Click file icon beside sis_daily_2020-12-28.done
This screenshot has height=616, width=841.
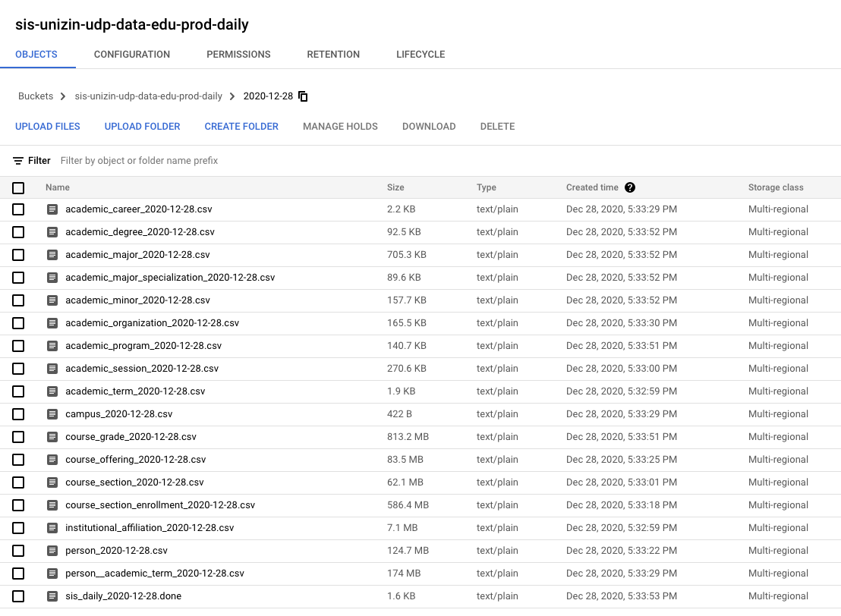click(52, 596)
